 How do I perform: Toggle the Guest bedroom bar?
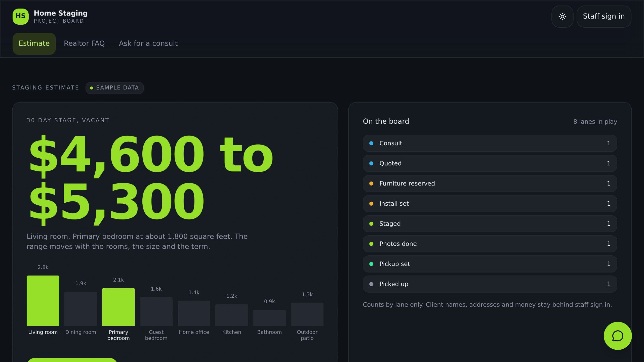pyautogui.click(x=156, y=311)
